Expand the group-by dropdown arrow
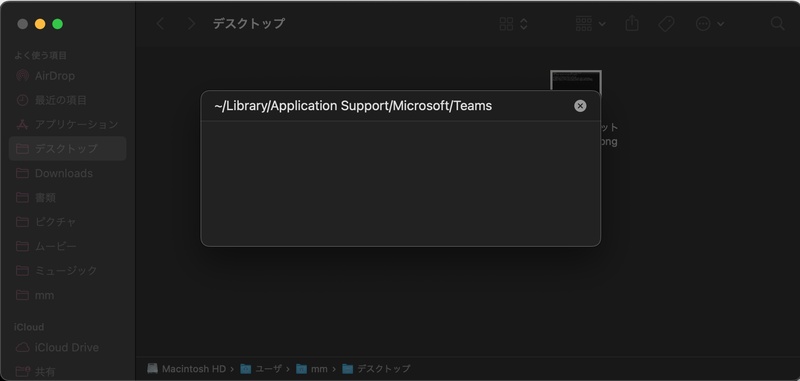The image size is (800, 381). [602, 23]
